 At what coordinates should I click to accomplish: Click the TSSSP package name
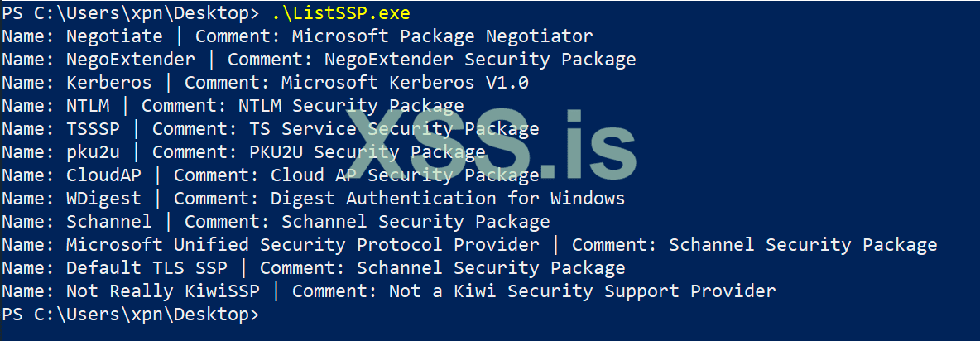(x=93, y=129)
